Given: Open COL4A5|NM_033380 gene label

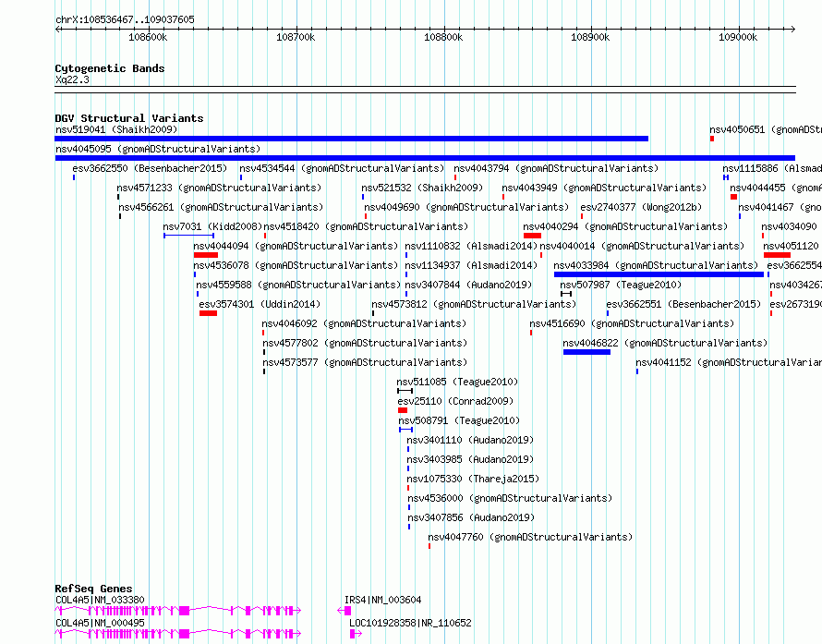Looking at the screenshot, I should click(x=100, y=600).
